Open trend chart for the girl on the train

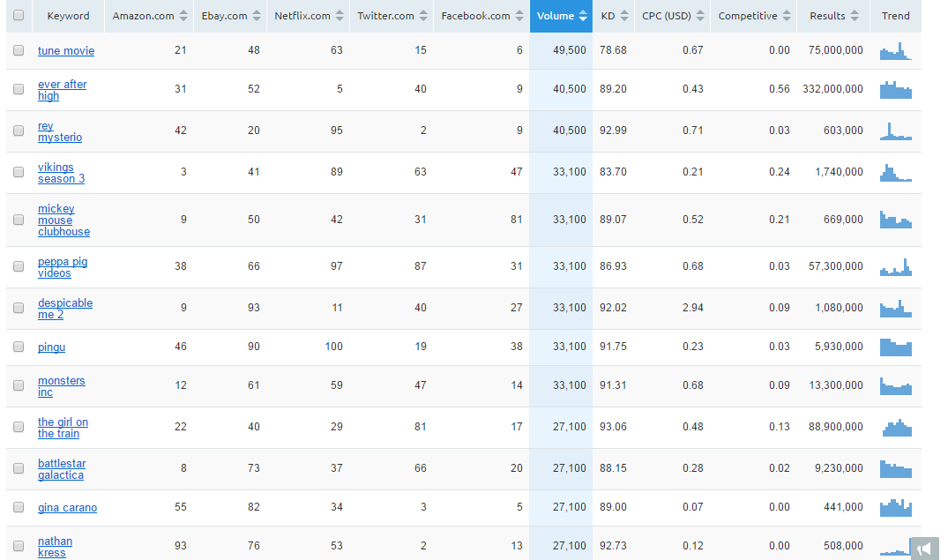pyautogui.click(x=895, y=428)
